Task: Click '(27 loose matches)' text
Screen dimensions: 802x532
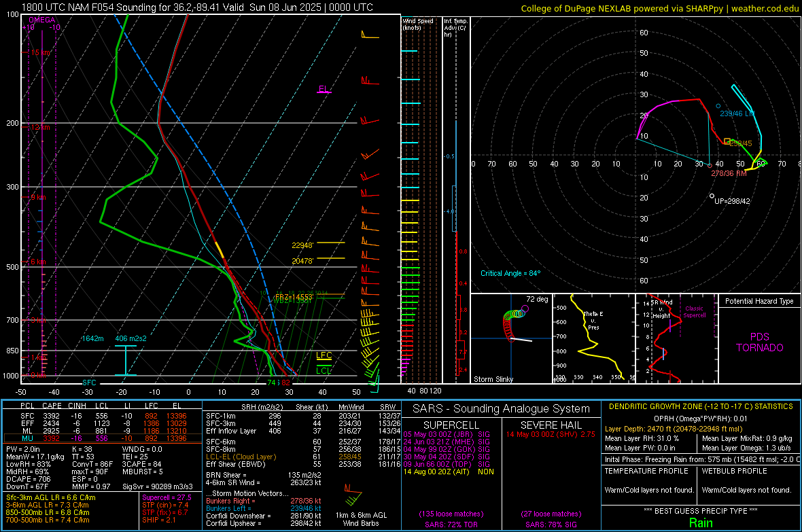Action: point(551,514)
